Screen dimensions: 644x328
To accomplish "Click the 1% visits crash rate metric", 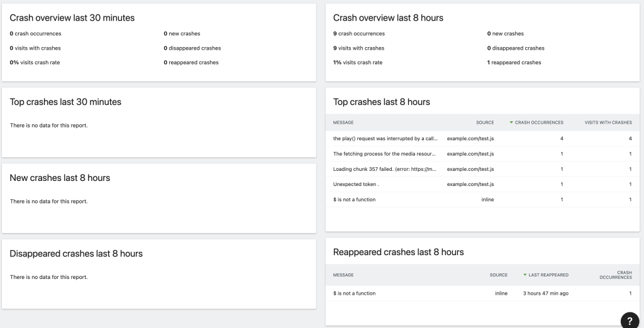I will pos(358,63).
